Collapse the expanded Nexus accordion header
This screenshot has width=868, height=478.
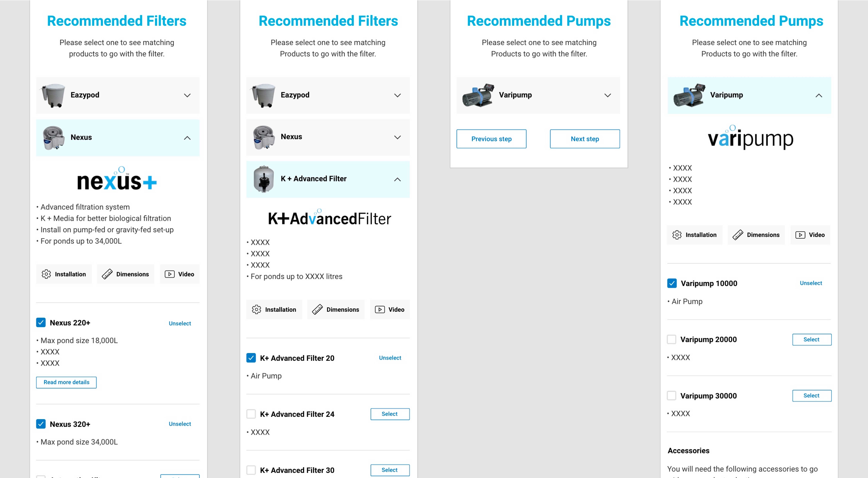click(x=187, y=138)
